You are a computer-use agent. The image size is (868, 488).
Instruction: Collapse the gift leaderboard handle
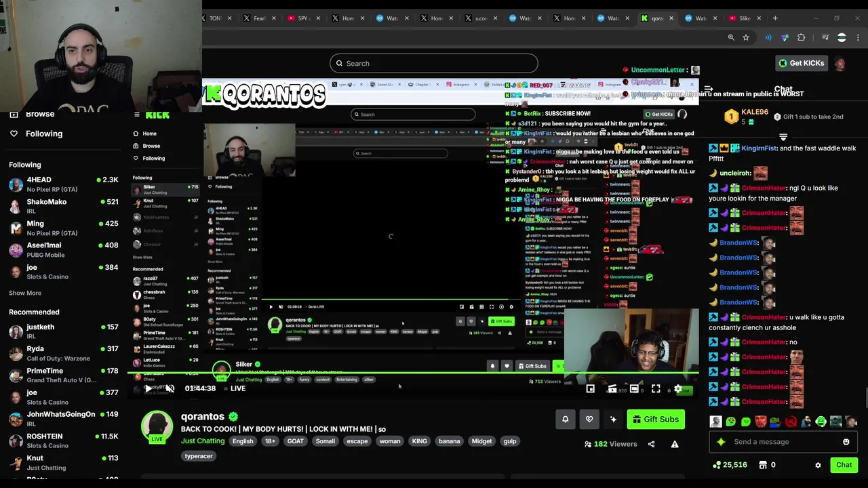[x=783, y=137]
